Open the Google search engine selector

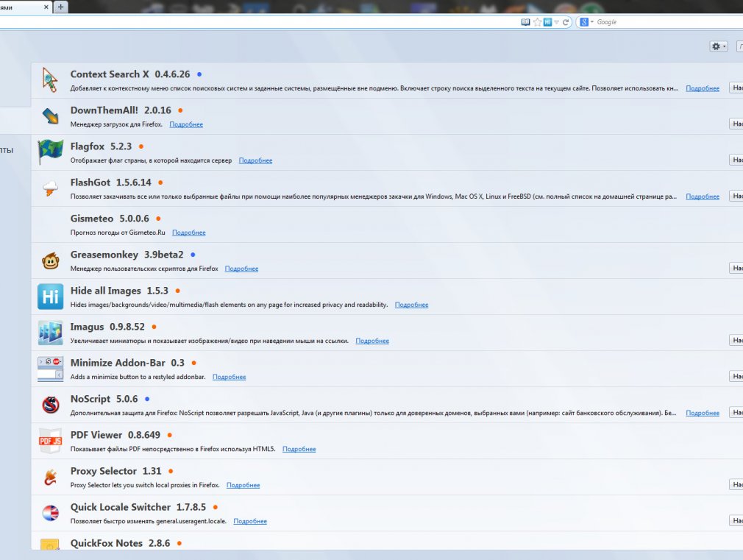(586, 22)
